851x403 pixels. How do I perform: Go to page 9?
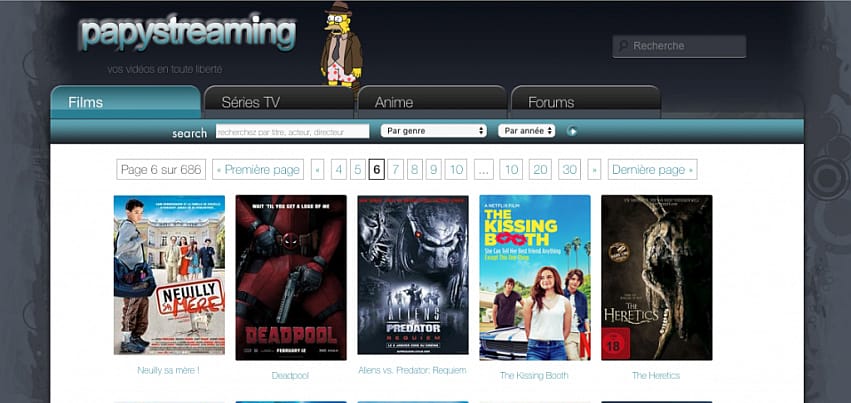coord(434,170)
